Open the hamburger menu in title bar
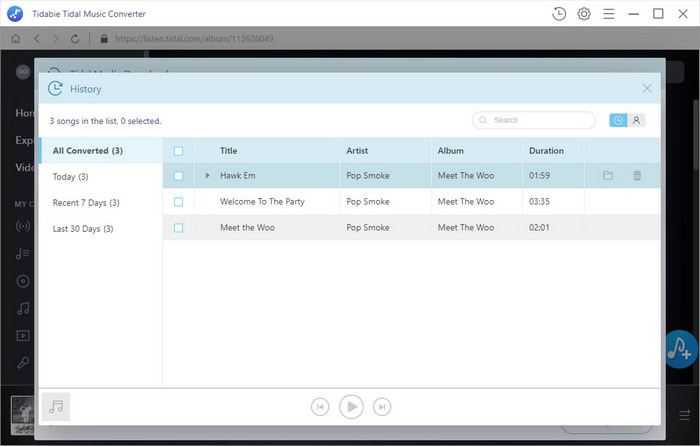The image size is (700, 446). coord(608,14)
